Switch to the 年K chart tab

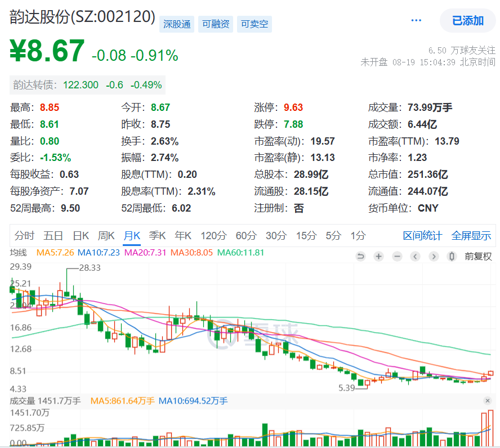pyautogui.click(x=183, y=236)
